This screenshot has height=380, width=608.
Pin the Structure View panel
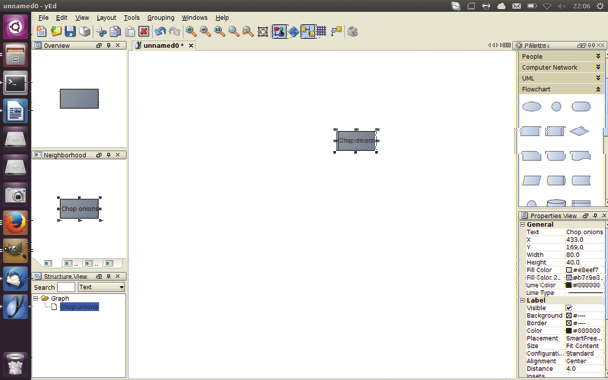click(x=109, y=276)
